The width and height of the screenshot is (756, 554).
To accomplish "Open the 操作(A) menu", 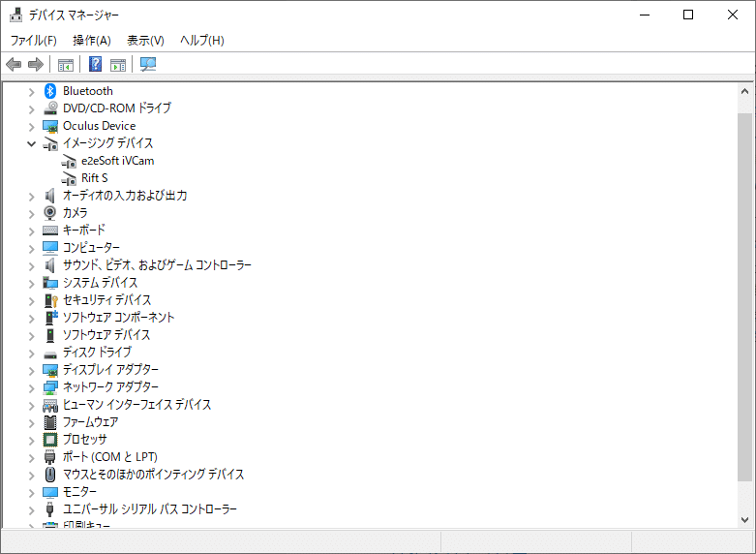I will click(92, 40).
